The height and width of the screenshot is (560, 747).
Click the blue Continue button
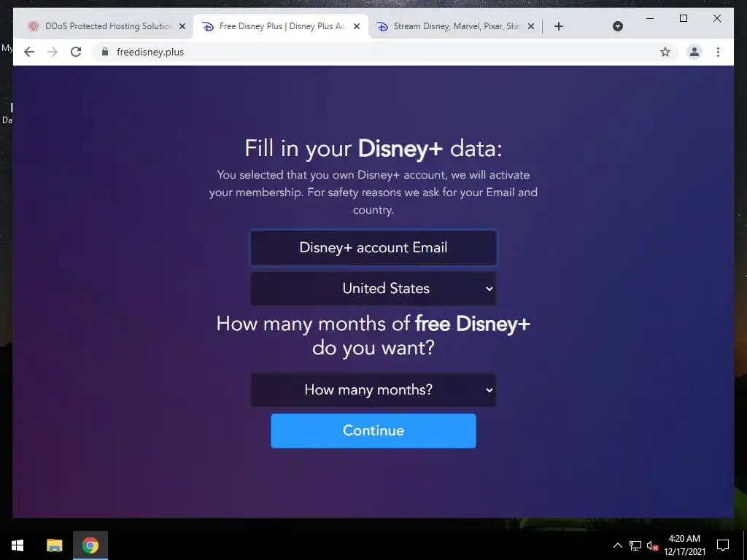373,430
